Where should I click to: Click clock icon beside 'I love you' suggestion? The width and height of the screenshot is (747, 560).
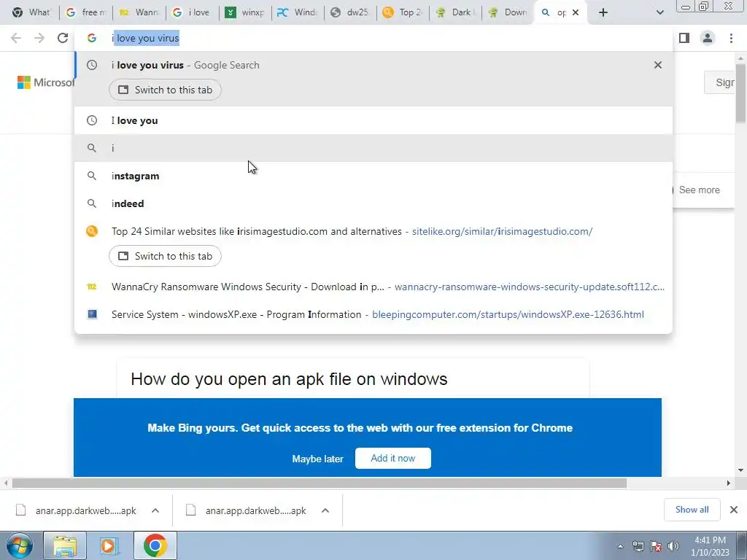click(91, 120)
